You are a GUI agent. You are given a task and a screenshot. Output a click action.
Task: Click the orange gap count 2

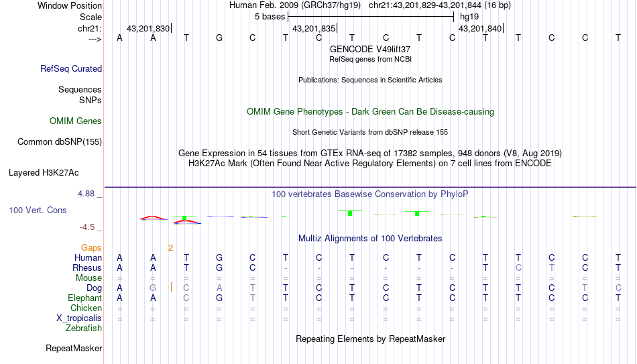pos(170,248)
